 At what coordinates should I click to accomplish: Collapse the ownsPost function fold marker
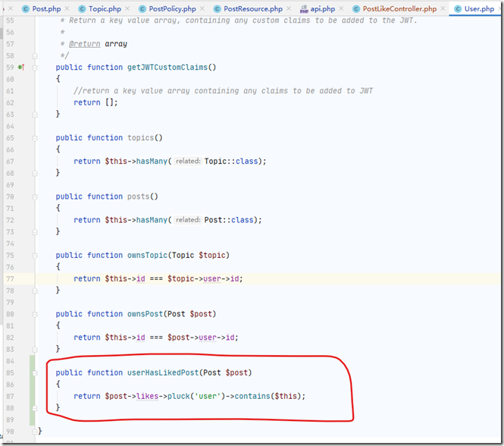pos(35,314)
